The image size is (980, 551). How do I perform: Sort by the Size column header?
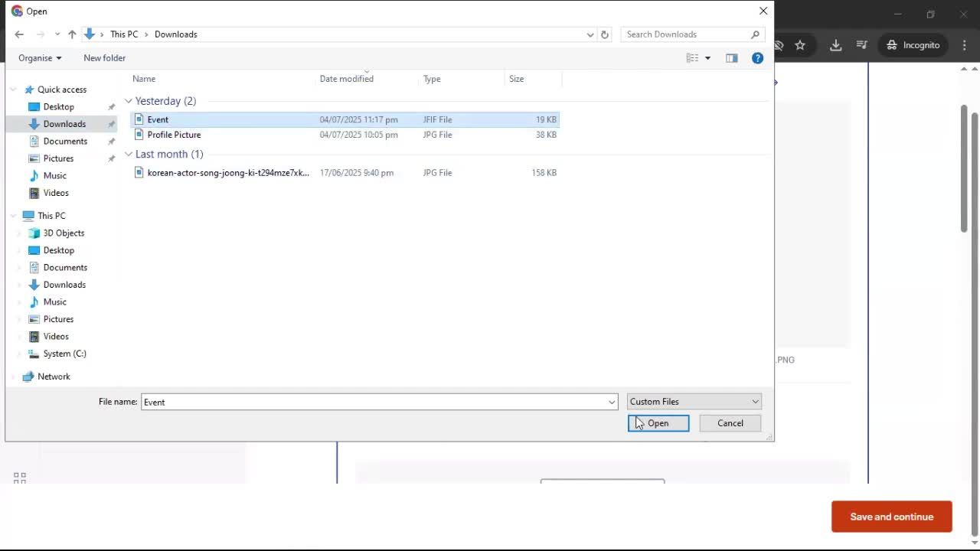point(517,79)
